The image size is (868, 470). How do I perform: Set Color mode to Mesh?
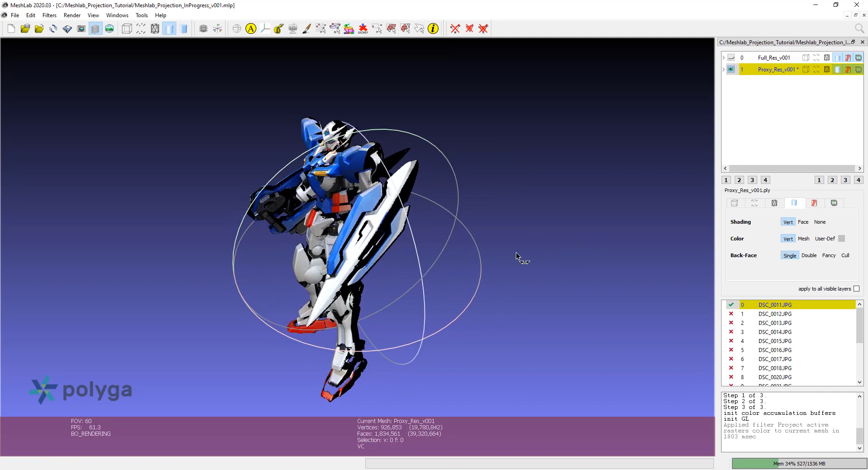803,239
